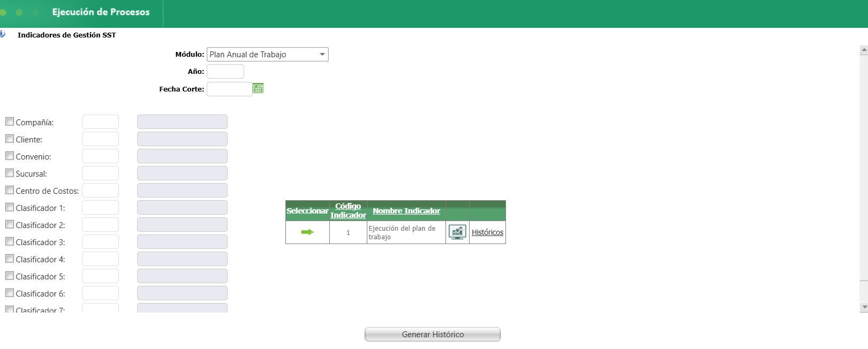
Task: Focus the Convenio code input
Action: 100,156
